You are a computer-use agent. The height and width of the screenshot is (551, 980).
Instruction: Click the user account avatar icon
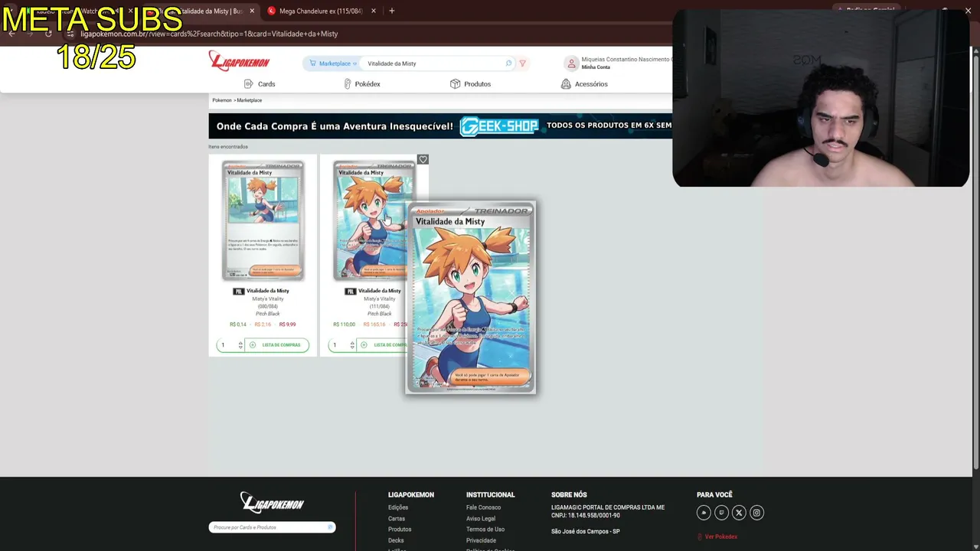pos(571,63)
